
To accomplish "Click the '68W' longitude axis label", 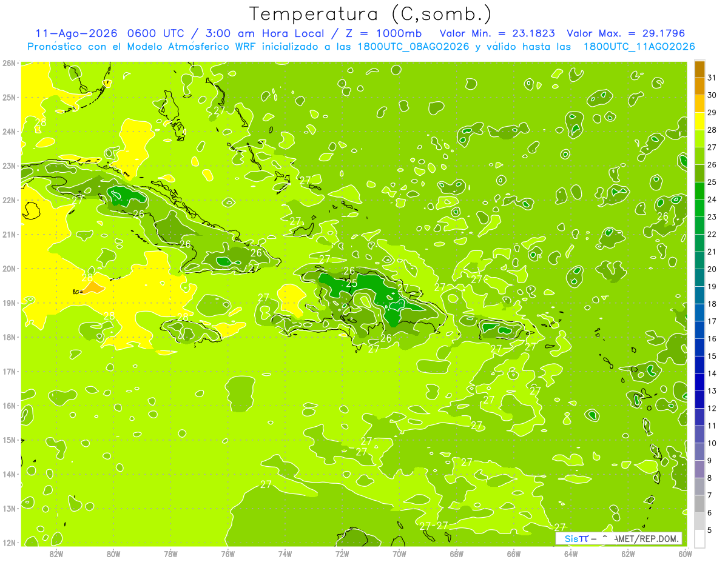I will (x=457, y=554).
